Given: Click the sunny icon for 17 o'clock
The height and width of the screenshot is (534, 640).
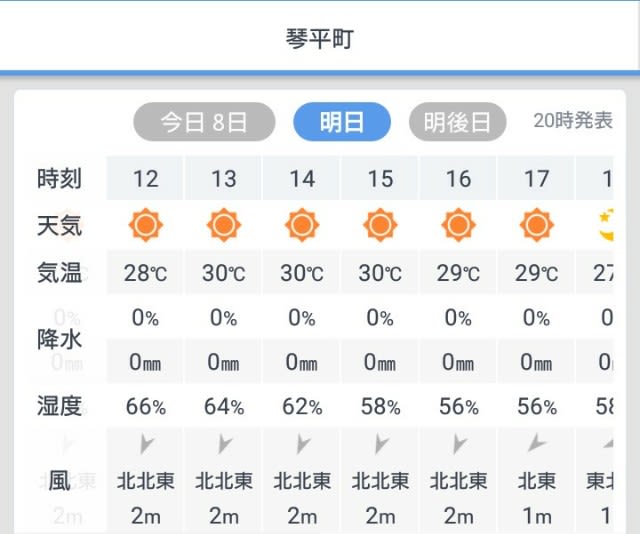Looking at the screenshot, I should click(537, 225).
